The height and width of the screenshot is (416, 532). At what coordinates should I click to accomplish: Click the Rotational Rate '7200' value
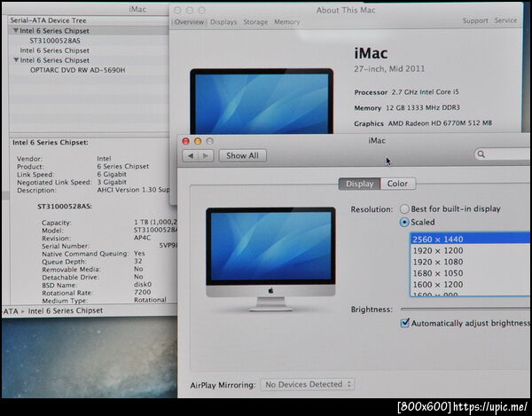143,292
